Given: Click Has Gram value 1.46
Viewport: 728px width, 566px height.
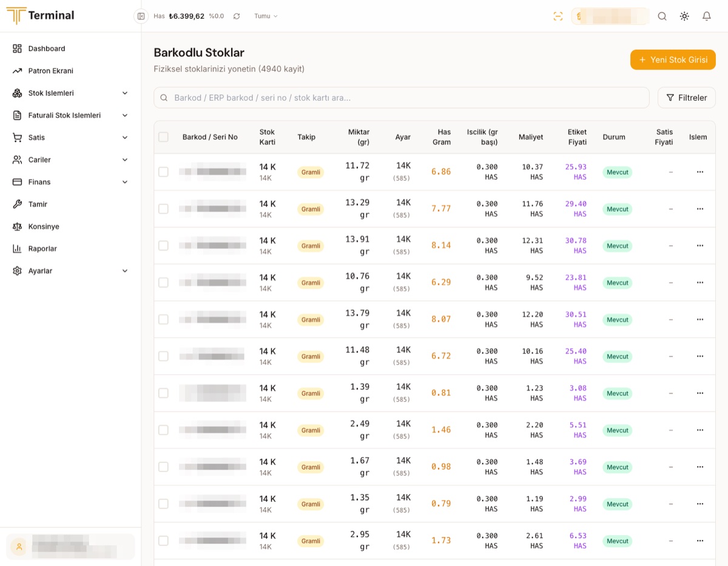Looking at the screenshot, I should click(x=441, y=430).
